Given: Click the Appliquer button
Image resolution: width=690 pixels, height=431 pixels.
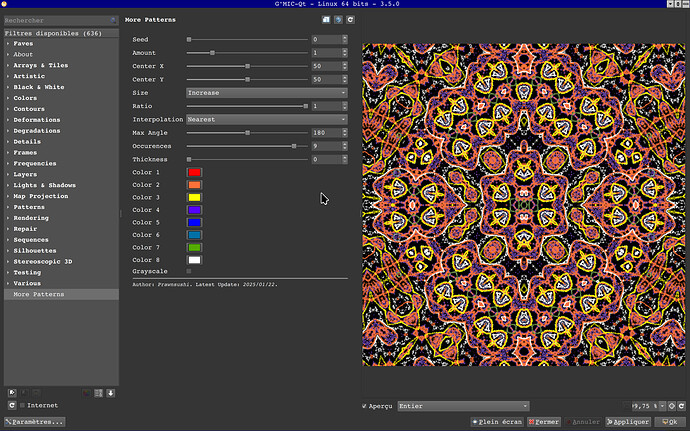Looking at the screenshot, I should click(628, 422).
